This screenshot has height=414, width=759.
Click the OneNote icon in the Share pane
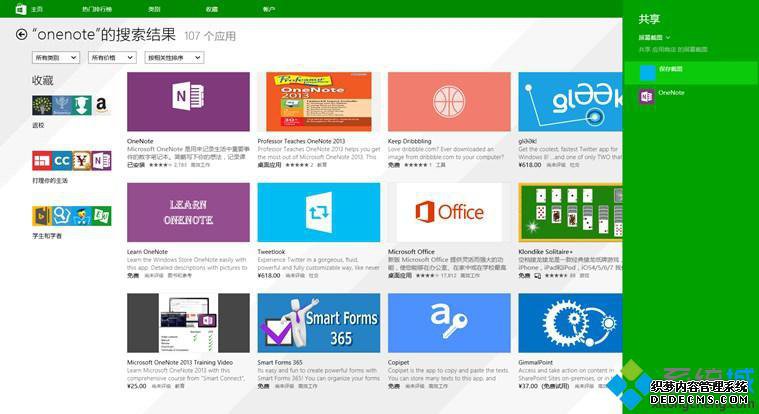point(647,96)
